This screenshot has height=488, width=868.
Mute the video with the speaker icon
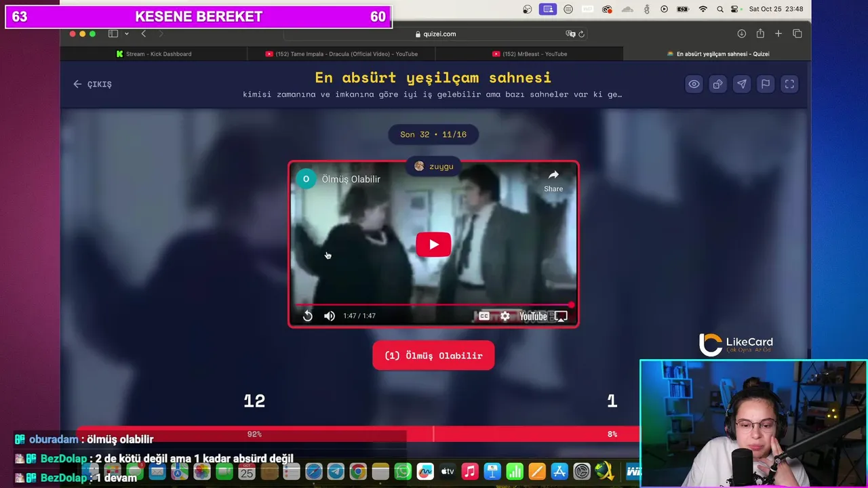330,316
